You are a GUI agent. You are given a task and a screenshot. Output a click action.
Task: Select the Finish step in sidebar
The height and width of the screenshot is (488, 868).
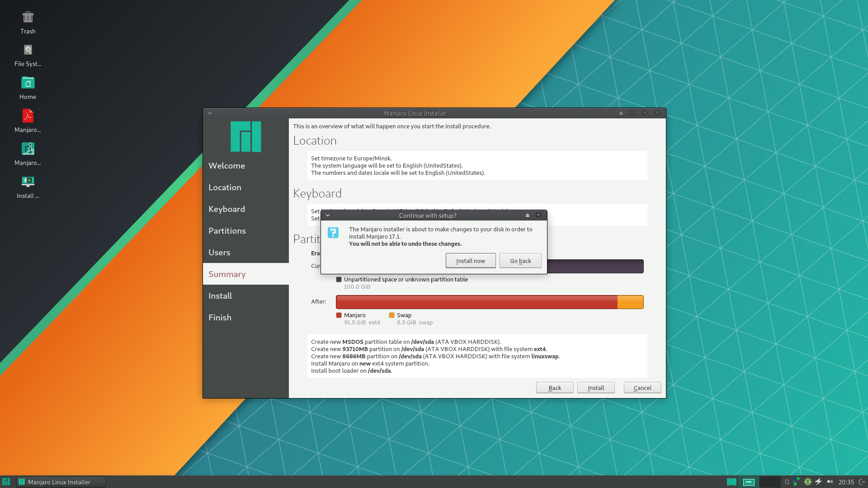(246, 318)
